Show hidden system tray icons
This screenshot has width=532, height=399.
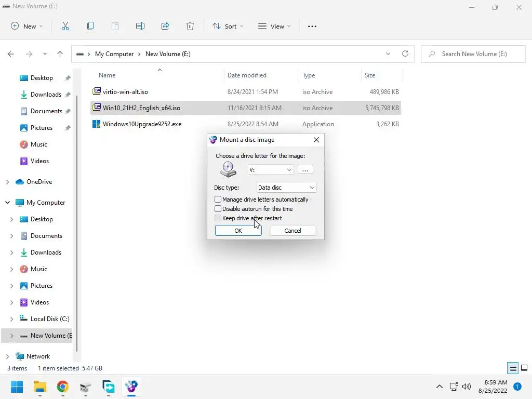click(x=440, y=387)
